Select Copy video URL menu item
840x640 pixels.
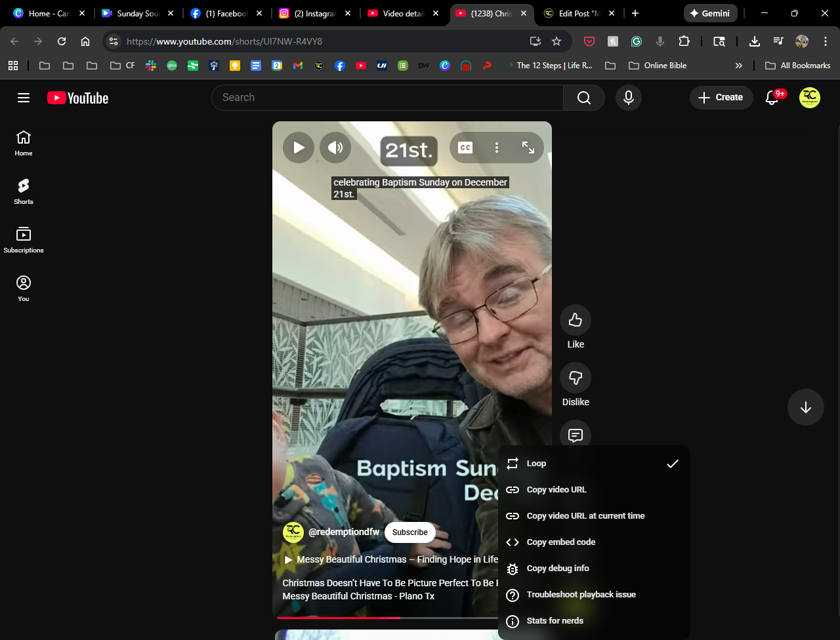point(556,490)
